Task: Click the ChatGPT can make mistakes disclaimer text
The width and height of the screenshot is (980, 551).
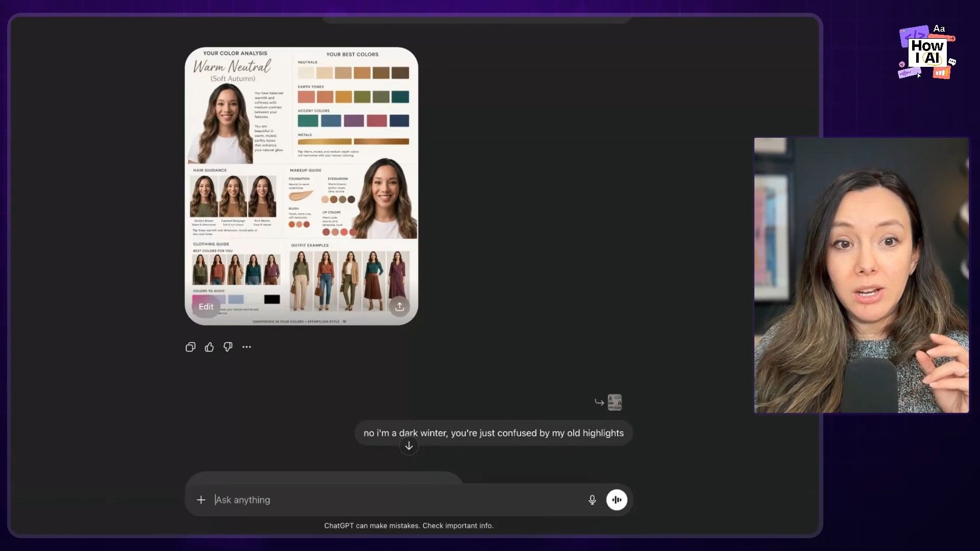Action: click(408, 526)
